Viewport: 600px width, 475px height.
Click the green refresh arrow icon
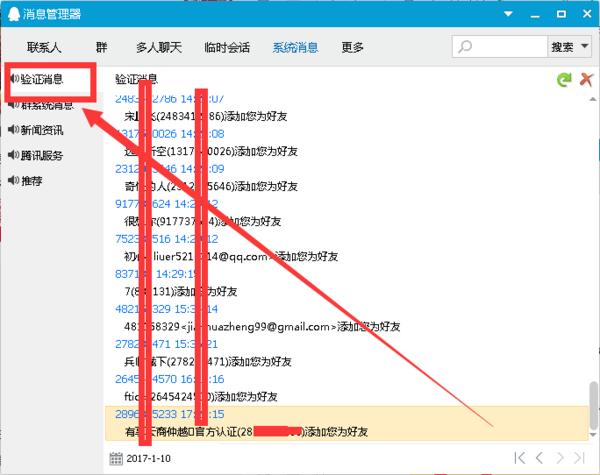click(x=564, y=80)
